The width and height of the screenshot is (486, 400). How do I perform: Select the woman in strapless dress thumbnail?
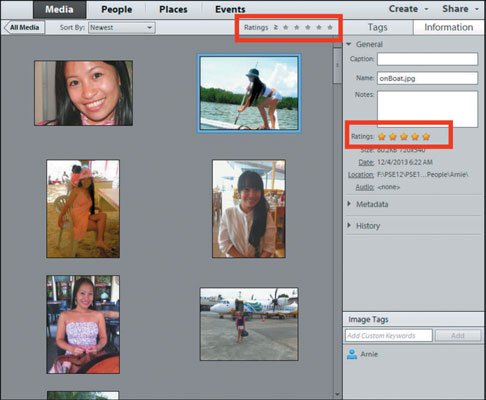click(x=83, y=324)
